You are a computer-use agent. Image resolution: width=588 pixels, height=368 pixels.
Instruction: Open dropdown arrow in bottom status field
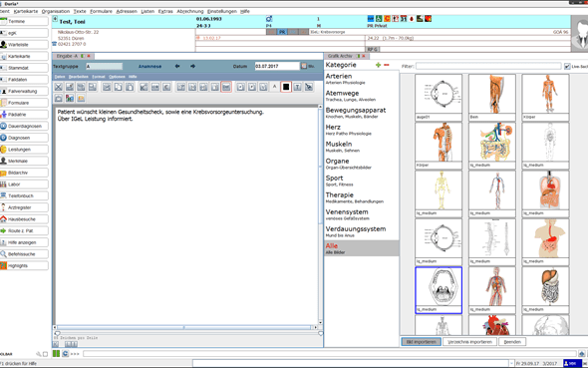pyautogui.click(x=510, y=363)
